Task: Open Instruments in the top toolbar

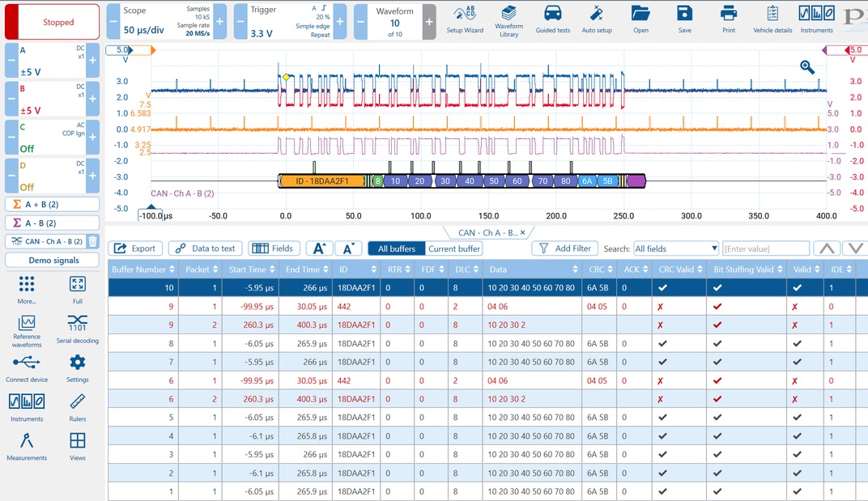Action: [816, 20]
